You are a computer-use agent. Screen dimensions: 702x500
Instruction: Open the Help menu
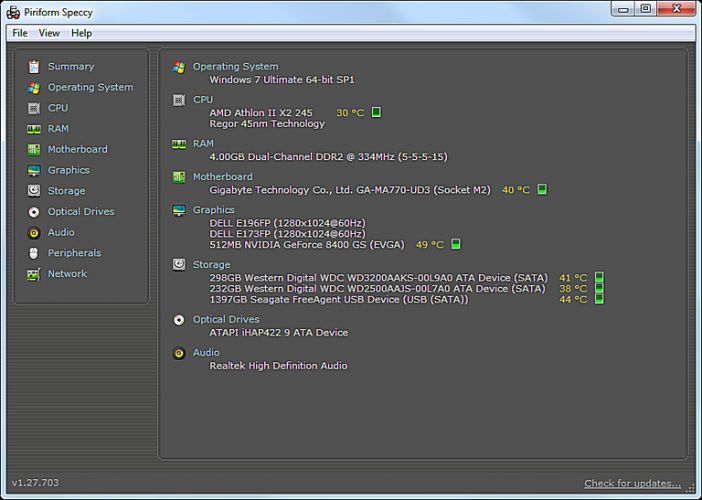click(x=81, y=33)
